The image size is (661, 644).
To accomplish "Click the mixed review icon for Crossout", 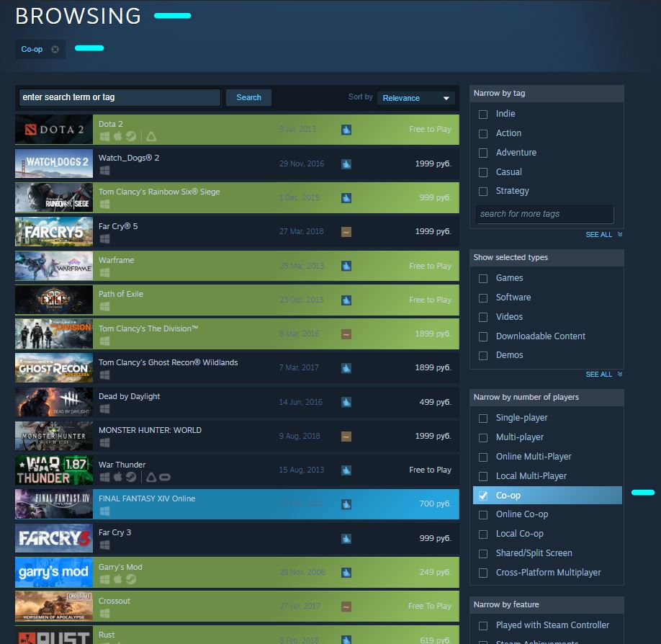I will 346,607.
